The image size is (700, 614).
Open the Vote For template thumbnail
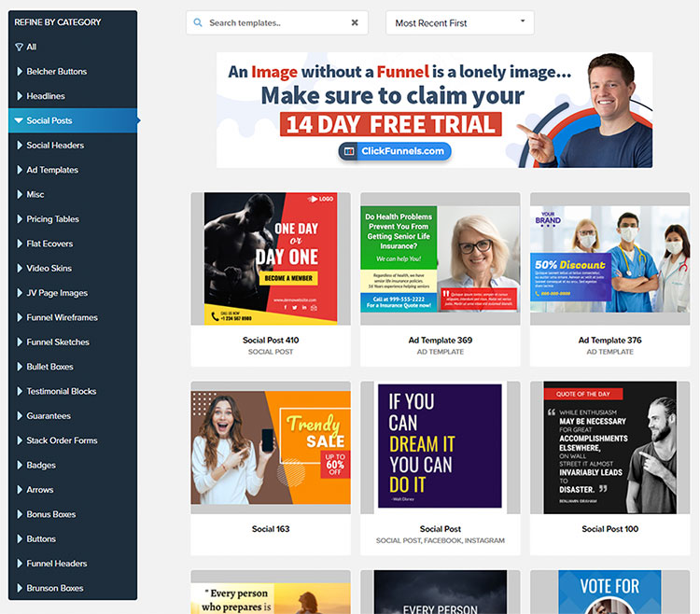coord(609,592)
